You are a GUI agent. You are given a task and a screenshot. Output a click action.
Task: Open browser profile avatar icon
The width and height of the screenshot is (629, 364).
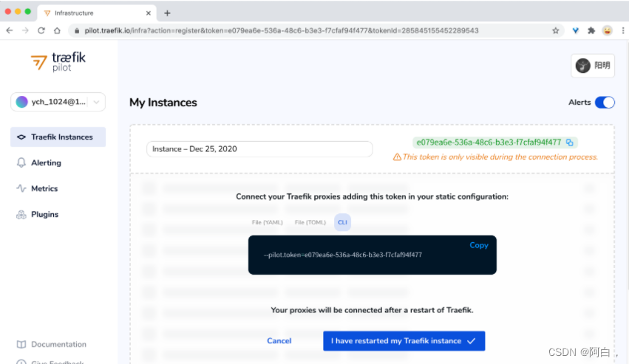608,30
